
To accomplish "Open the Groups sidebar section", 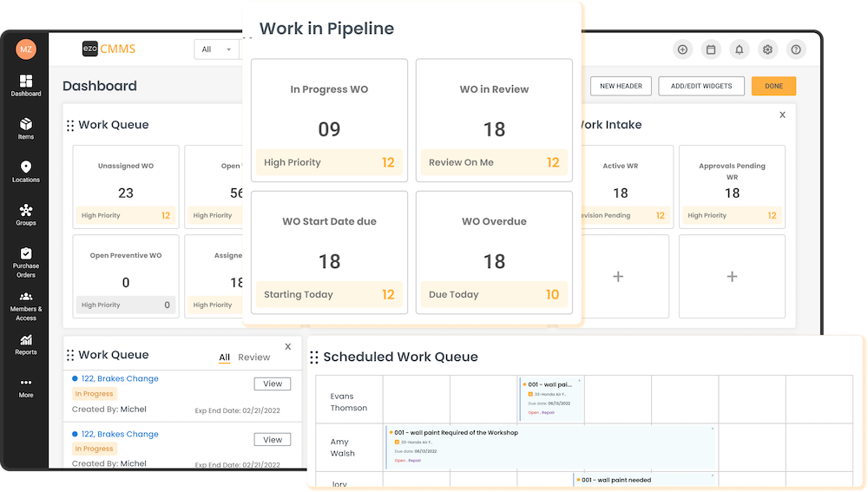I will (26, 214).
